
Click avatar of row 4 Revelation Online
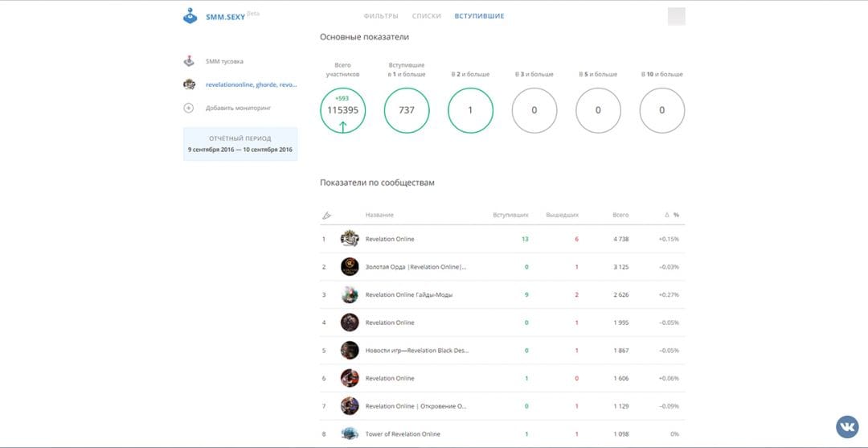click(x=350, y=323)
